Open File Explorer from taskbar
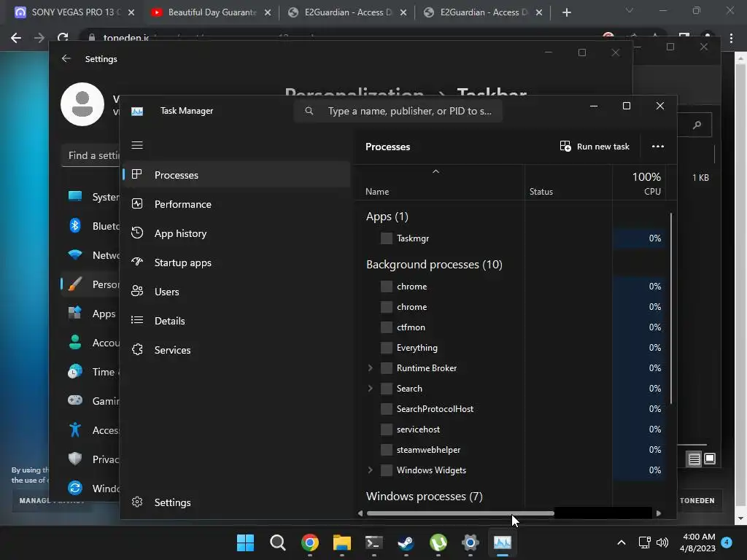Screen dimensions: 747x560 tap(341, 542)
